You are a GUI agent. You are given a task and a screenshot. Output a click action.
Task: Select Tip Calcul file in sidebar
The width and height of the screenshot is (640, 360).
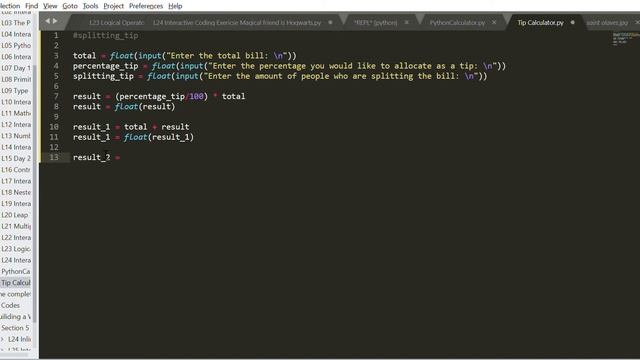16,283
